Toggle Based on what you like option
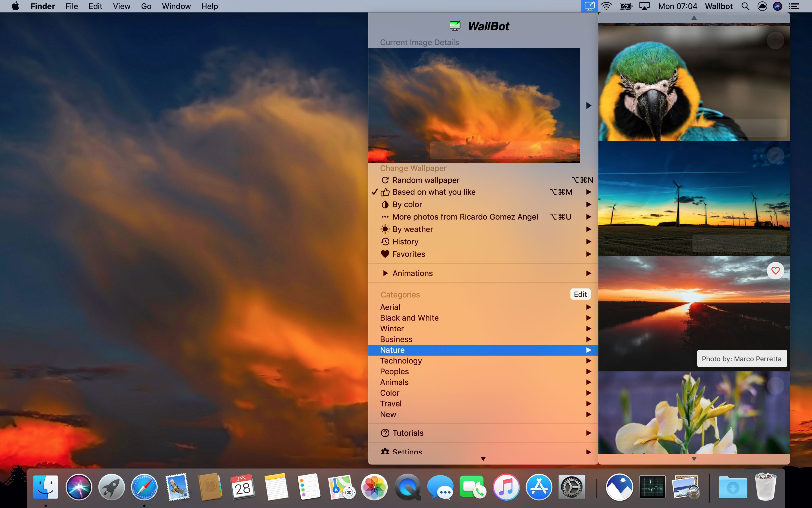The width and height of the screenshot is (812, 508). (483, 192)
